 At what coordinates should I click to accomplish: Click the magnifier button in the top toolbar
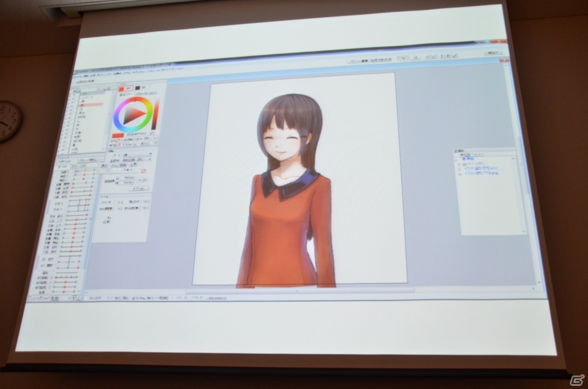pos(402,58)
